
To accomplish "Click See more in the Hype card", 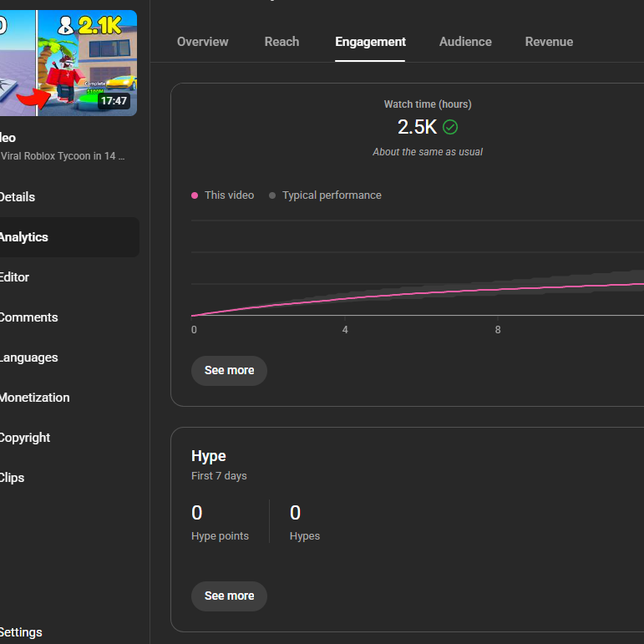I will 229,596.
